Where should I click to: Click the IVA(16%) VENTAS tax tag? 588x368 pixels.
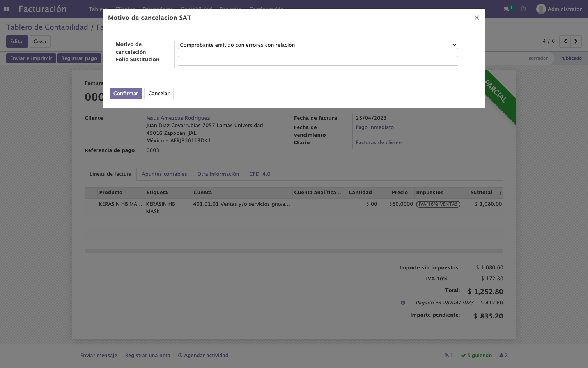tap(438, 204)
